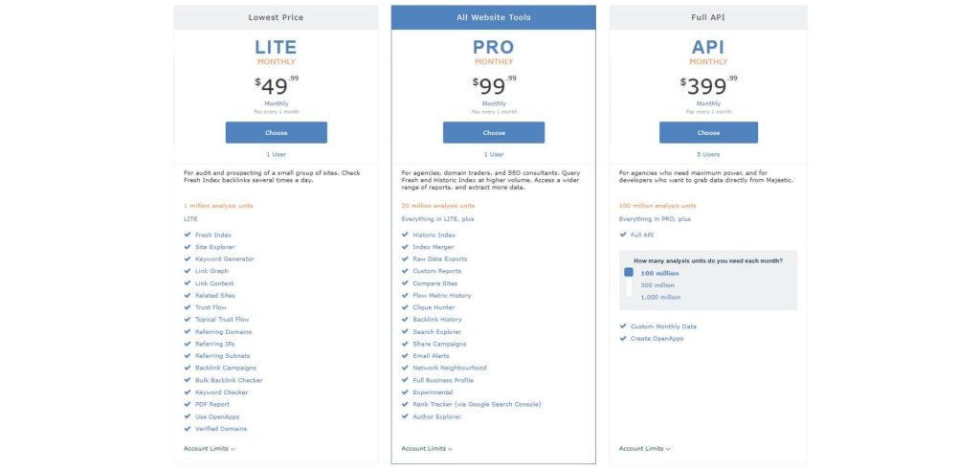Image resolution: width=980 pixels, height=470 pixels.
Task: Click checkmark icon next to Keyword Generator
Action: [x=188, y=259]
